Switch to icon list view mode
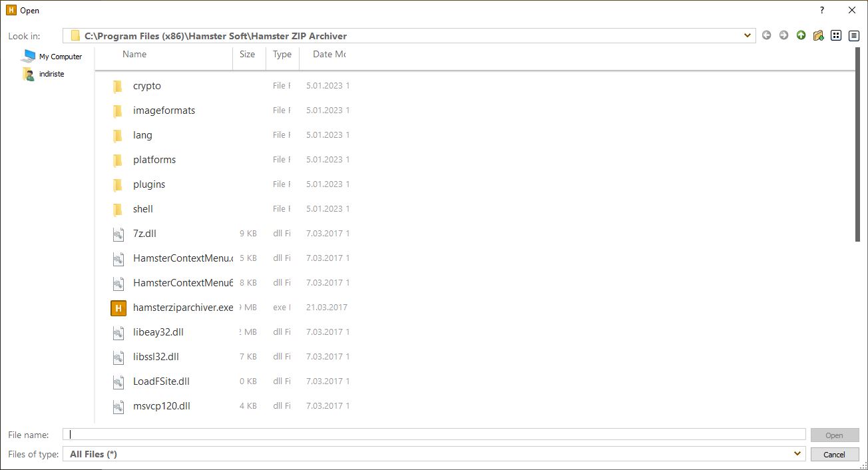Screen dimensions: 868x470 coord(837,35)
